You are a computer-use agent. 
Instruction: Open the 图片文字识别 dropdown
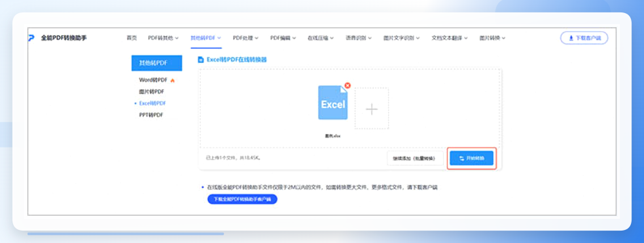[x=401, y=38]
